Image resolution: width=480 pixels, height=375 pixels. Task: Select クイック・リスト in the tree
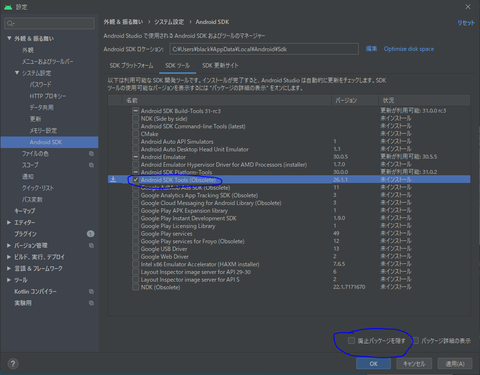[38, 188]
